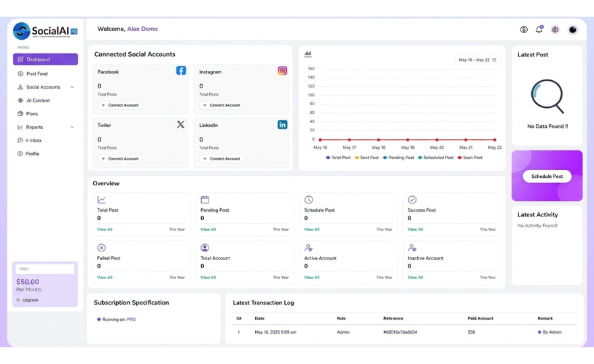Click the Active Account user icon
The height and width of the screenshot is (364, 594).
click(308, 247)
